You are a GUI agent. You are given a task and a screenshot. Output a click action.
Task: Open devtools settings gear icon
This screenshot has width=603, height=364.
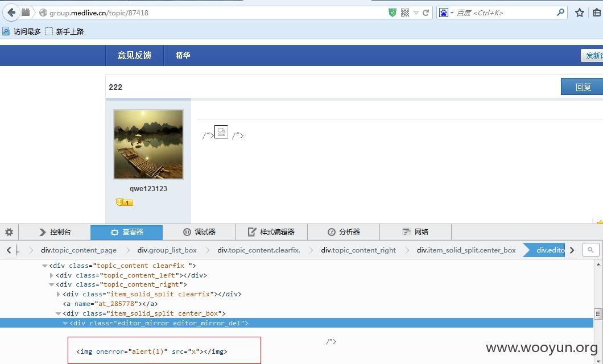[x=9, y=232]
